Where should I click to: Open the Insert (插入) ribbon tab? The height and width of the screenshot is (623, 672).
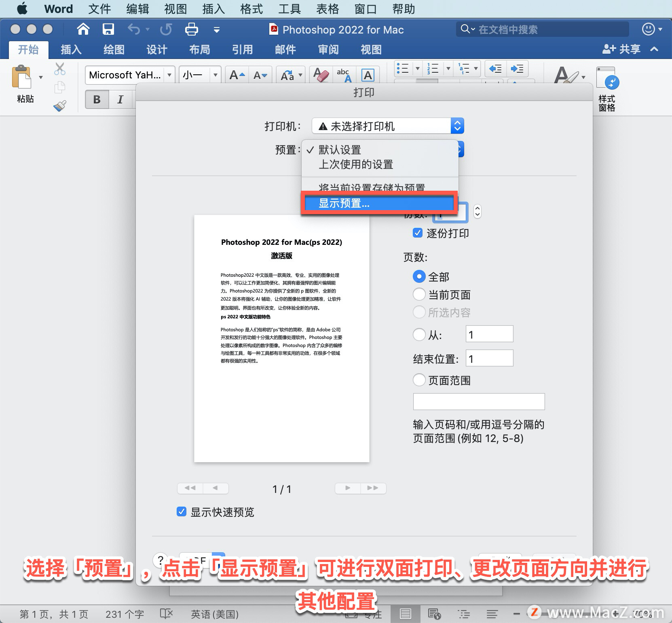(71, 50)
